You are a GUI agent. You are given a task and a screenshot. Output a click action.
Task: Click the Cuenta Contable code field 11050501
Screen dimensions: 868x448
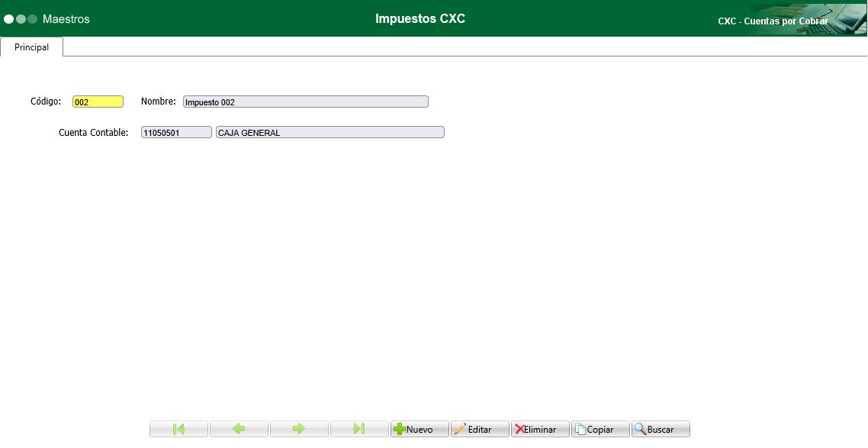[176, 131]
